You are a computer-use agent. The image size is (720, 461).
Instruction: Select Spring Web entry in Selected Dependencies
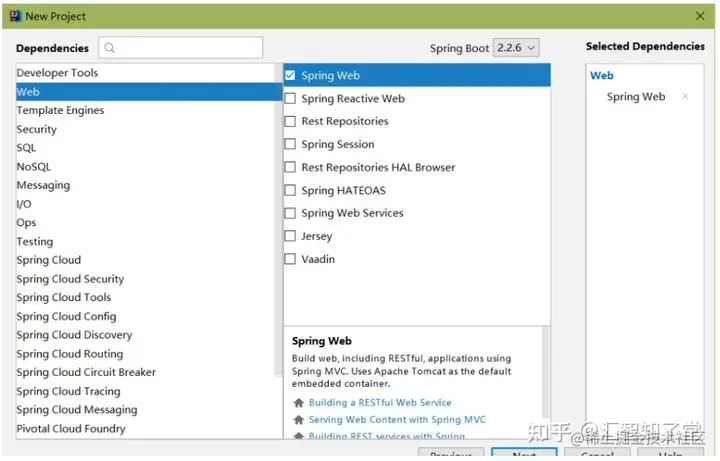pos(636,97)
